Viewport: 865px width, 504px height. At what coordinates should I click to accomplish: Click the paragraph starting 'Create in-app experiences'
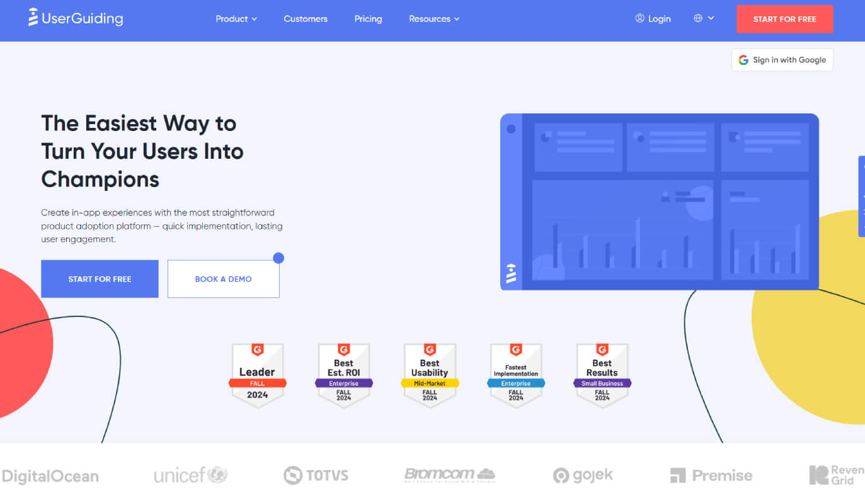tap(162, 226)
